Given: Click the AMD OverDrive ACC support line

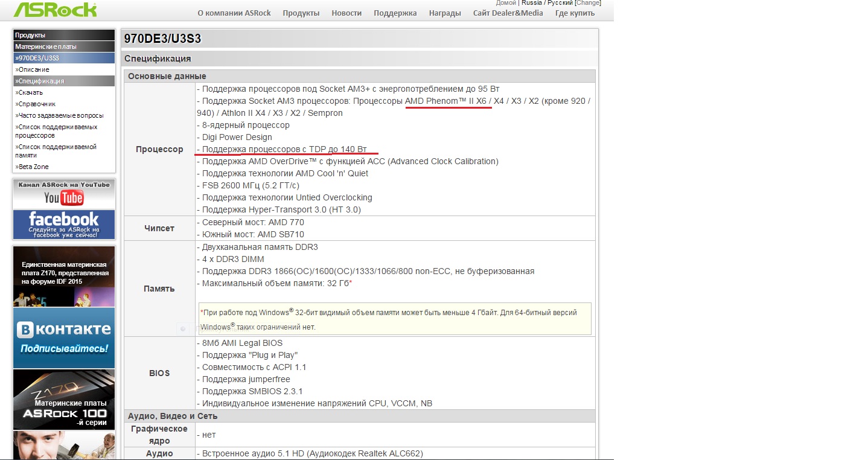Looking at the screenshot, I should coord(348,161).
